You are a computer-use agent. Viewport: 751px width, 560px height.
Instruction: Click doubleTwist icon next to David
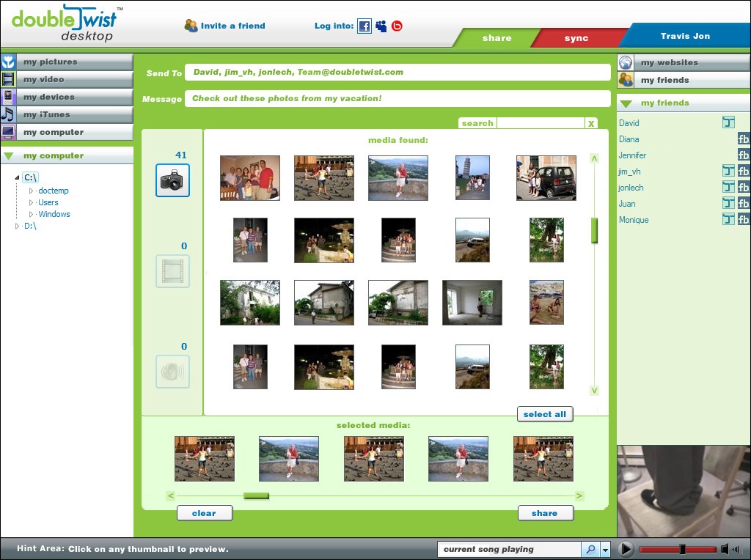728,123
